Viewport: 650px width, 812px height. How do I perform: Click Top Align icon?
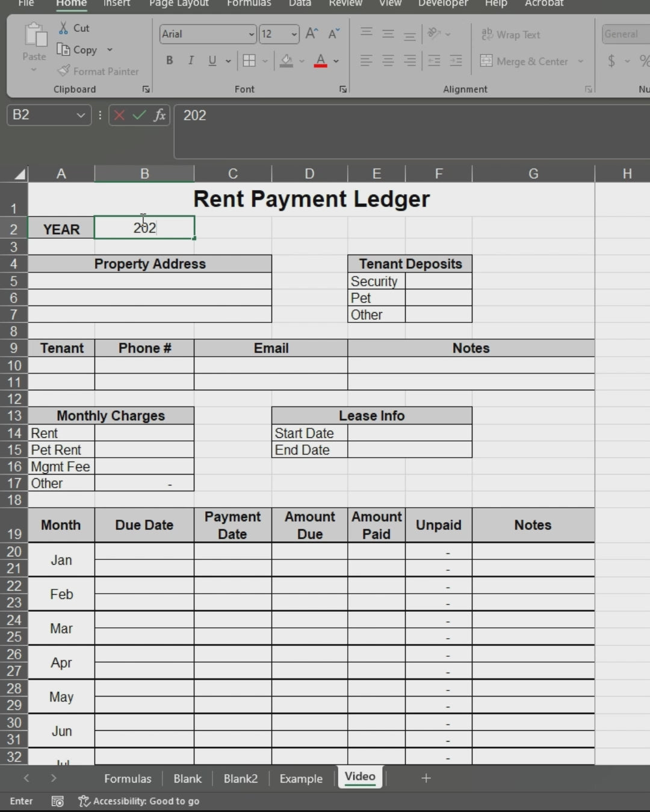coord(367,33)
